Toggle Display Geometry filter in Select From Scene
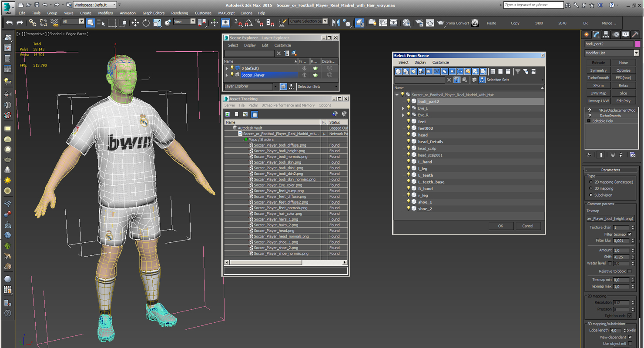The height and width of the screenshot is (348, 644). pyautogui.click(x=398, y=71)
